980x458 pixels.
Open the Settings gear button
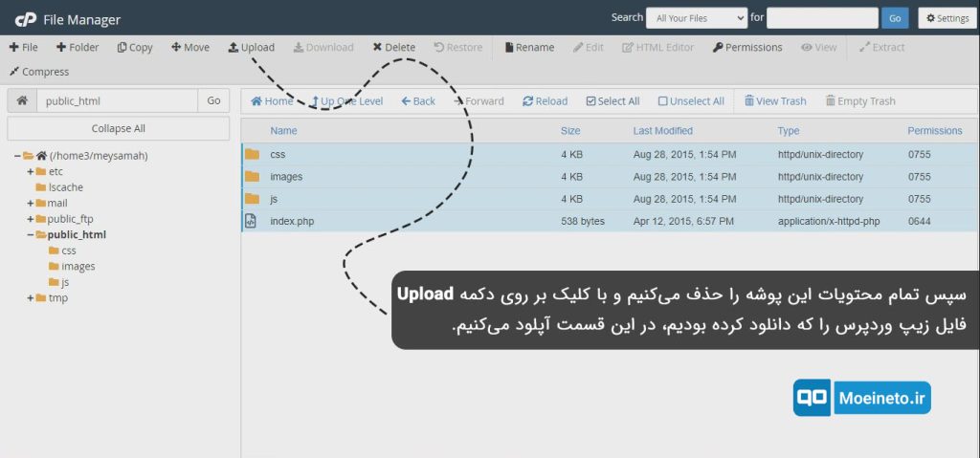[x=947, y=18]
